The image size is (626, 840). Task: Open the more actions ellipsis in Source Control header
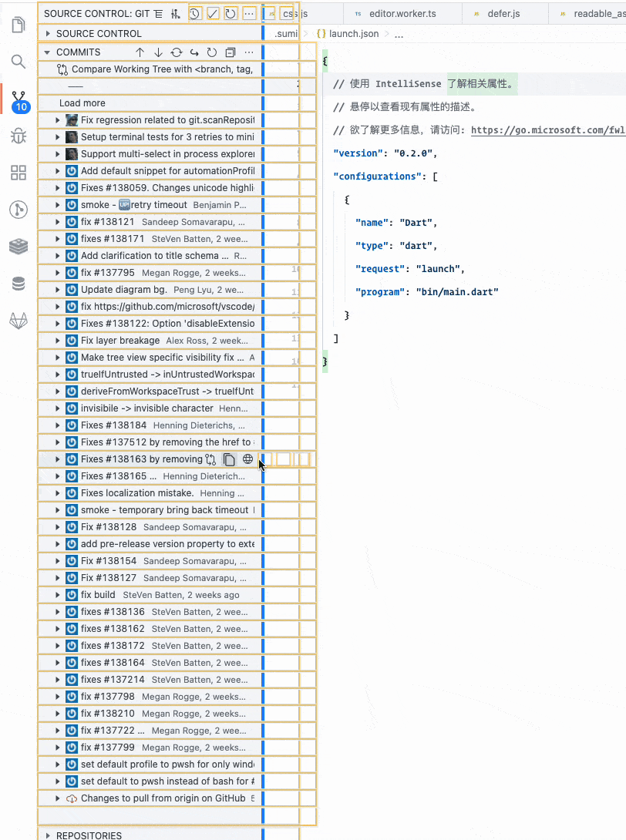pos(249,14)
